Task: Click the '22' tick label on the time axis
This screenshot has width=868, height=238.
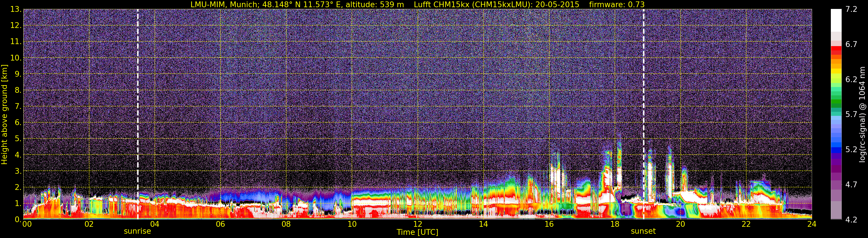Action: [x=746, y=224]
